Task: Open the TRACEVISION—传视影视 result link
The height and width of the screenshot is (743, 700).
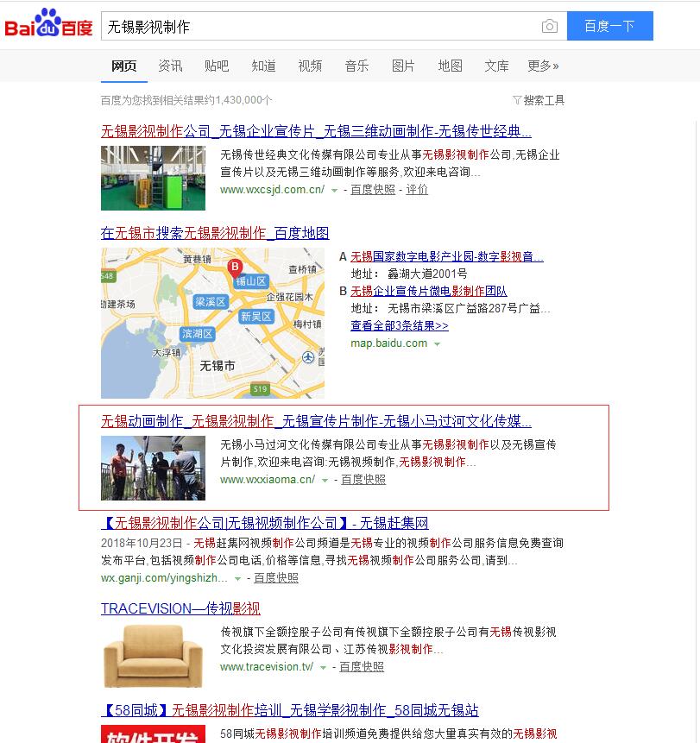Action: (180, 608)
